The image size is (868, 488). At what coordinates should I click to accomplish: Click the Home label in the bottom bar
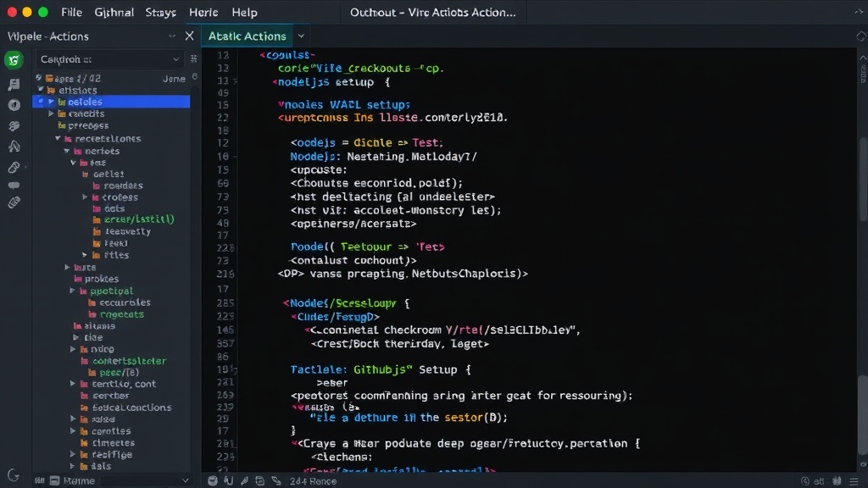[x=79, y=481]
